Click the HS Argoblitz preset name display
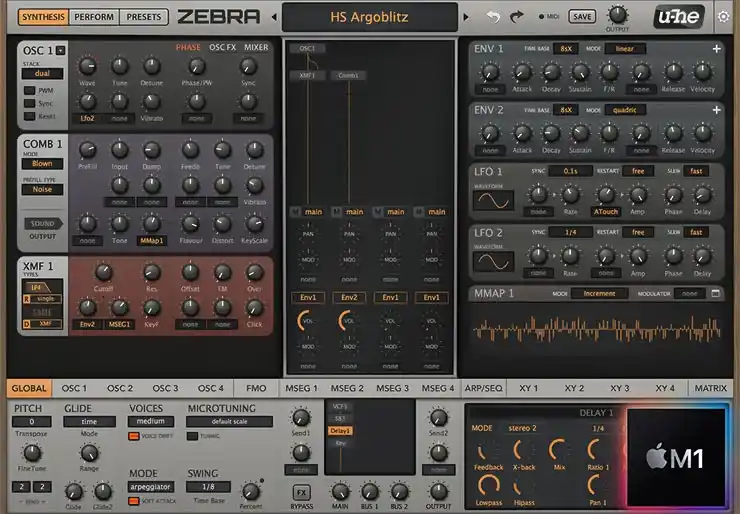This screenshot has width=740, height=514. (370, 17)
